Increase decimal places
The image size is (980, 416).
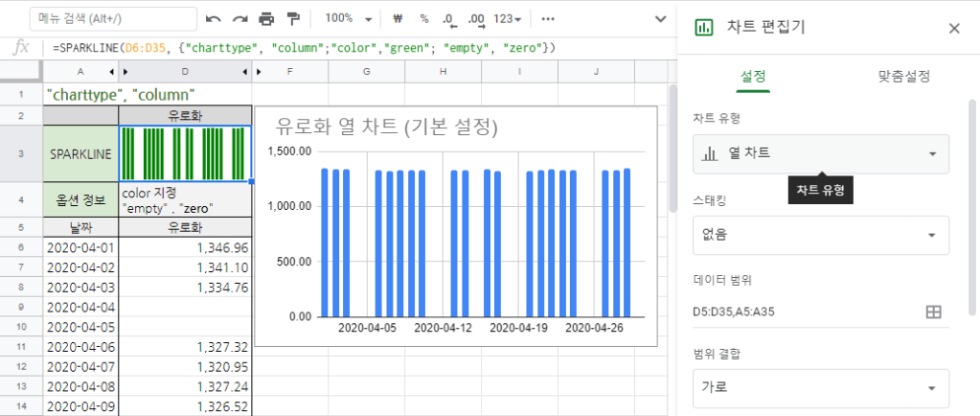click(x=475, y=19)
